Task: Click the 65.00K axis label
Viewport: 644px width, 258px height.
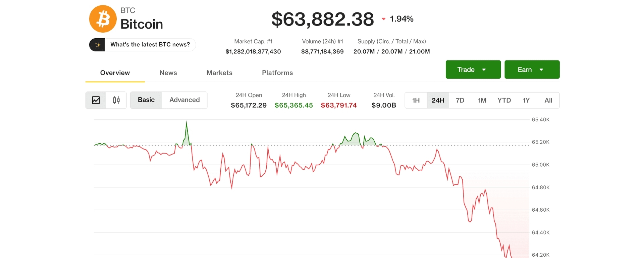Action: click(x=541, y=165)
